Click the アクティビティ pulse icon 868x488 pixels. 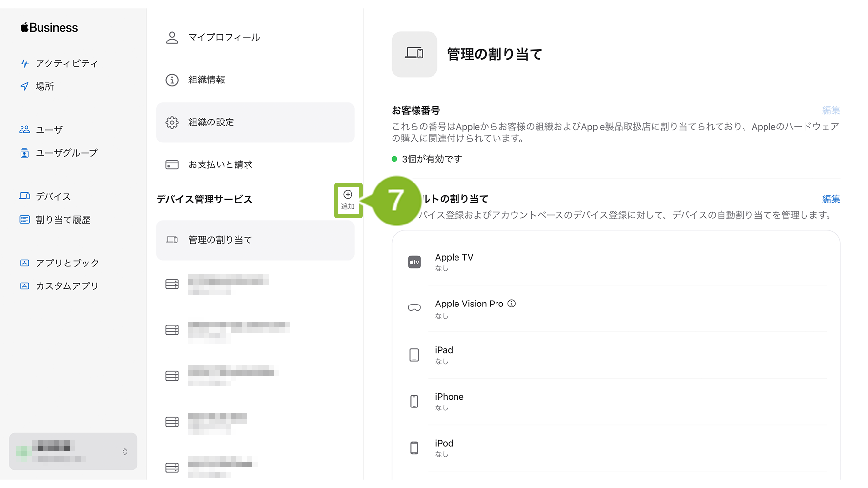point(24,63)
